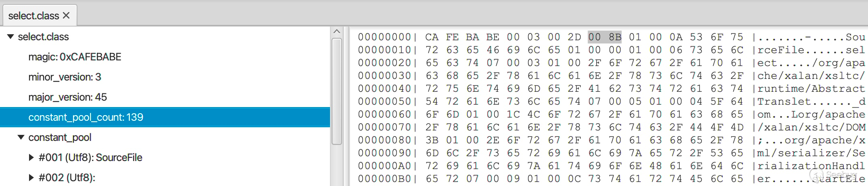Select the constant_pool tree label
The width and height of the screenshot is (868, 186).
60,137
